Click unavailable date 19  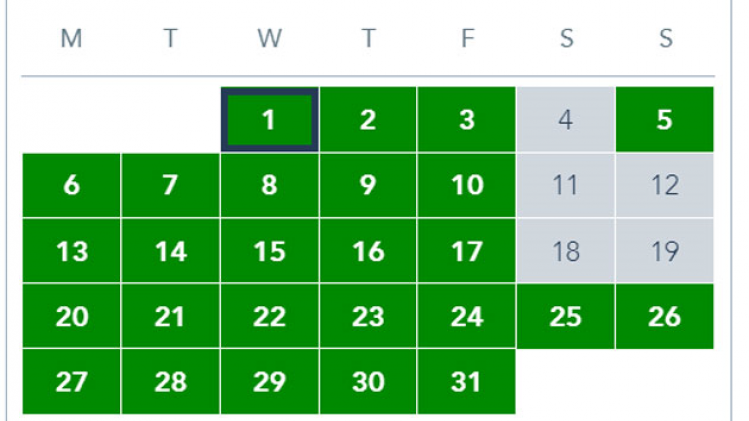pyautogui.click(x=665, y=251)
